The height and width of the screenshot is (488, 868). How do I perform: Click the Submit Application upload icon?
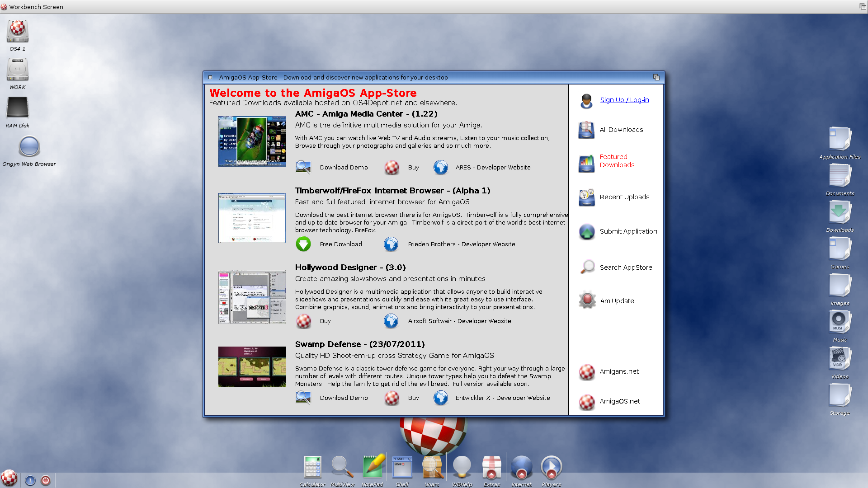pos(587,232)
